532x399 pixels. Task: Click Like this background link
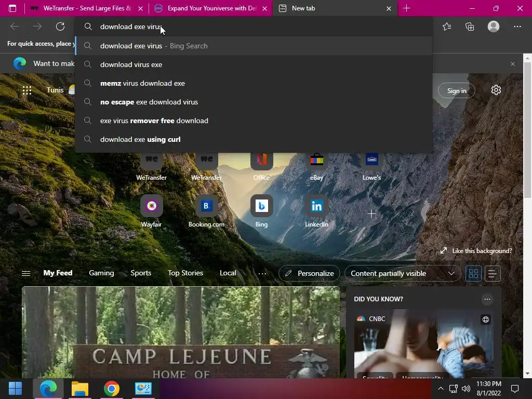point(476,251)
